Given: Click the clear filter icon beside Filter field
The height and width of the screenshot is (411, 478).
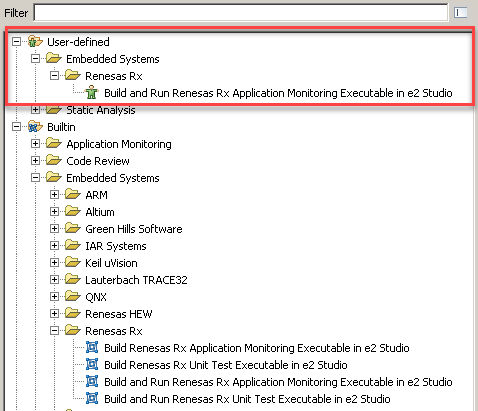Looking at the screenshot, I should (460, 13).
